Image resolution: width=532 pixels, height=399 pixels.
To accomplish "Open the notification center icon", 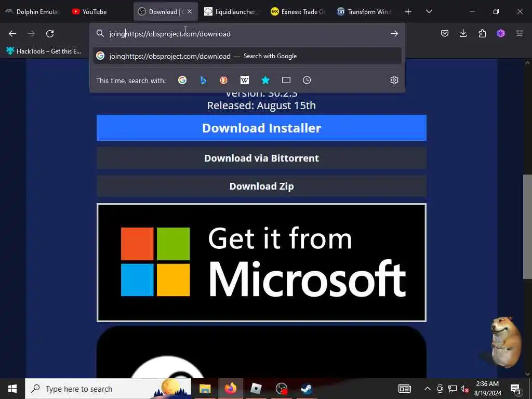I will point(516,389).
